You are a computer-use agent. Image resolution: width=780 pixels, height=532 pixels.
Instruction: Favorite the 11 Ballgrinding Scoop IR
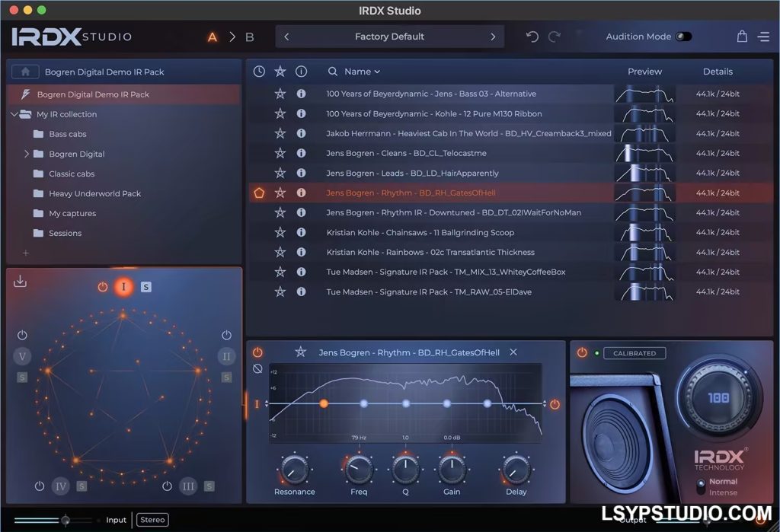280,232
